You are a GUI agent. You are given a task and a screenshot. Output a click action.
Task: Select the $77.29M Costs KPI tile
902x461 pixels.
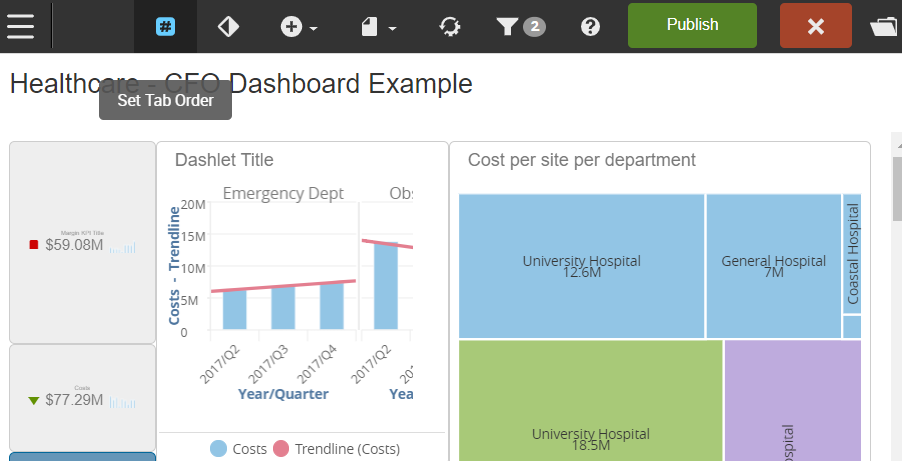click(x=82, y=399)
